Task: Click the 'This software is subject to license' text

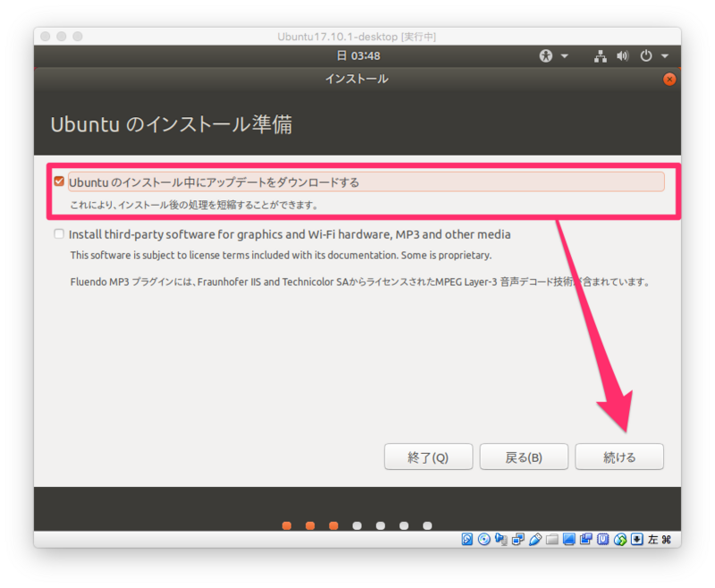Action: click(281, 256)
